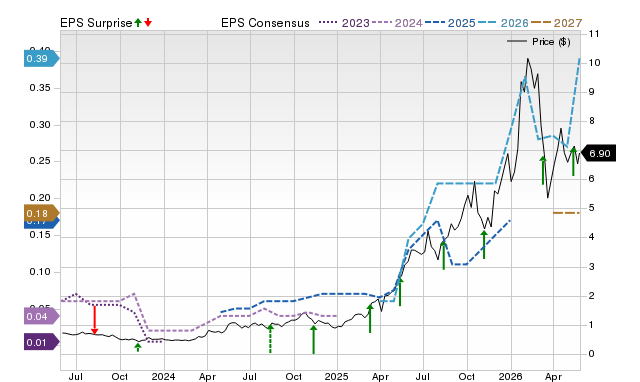
Task: Click the light purple 0.04 value tag
Action: pyautogui.click(x=41, y=316)
